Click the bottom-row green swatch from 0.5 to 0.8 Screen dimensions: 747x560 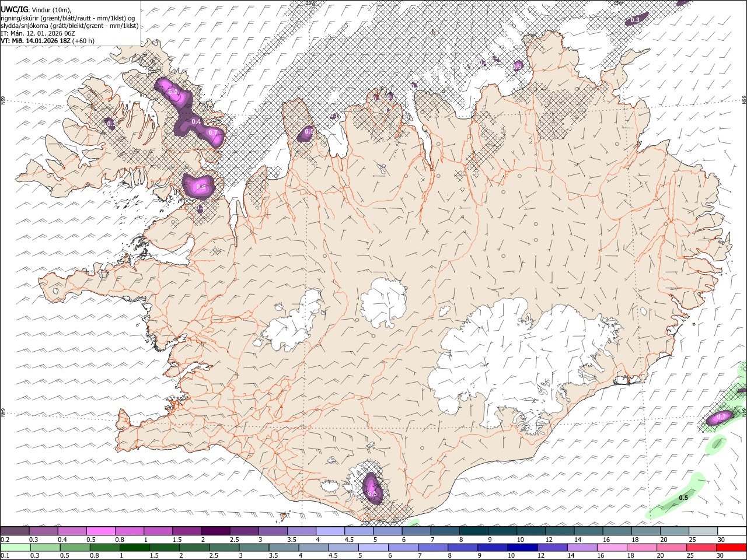point(75,548)
